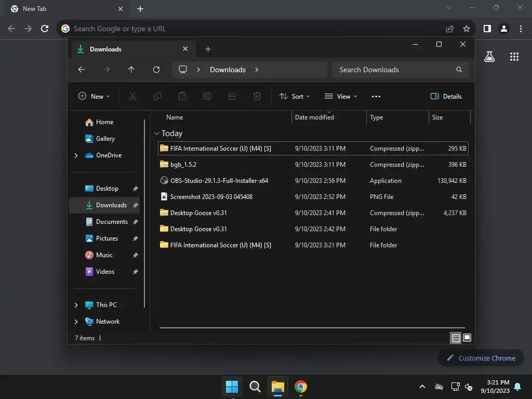Open the Chrome Labs flask icon
This screenshot has height=399, width=532.
click(x=489, y=57)
